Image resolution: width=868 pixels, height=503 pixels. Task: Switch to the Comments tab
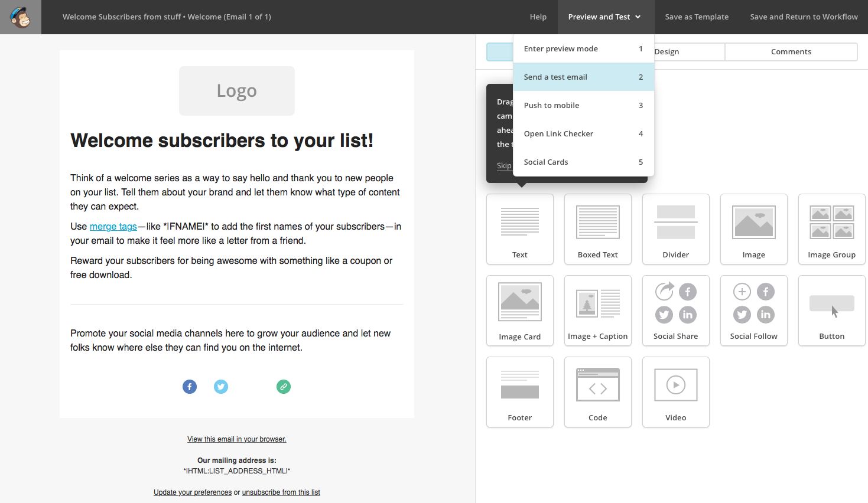tap(791, 52)
